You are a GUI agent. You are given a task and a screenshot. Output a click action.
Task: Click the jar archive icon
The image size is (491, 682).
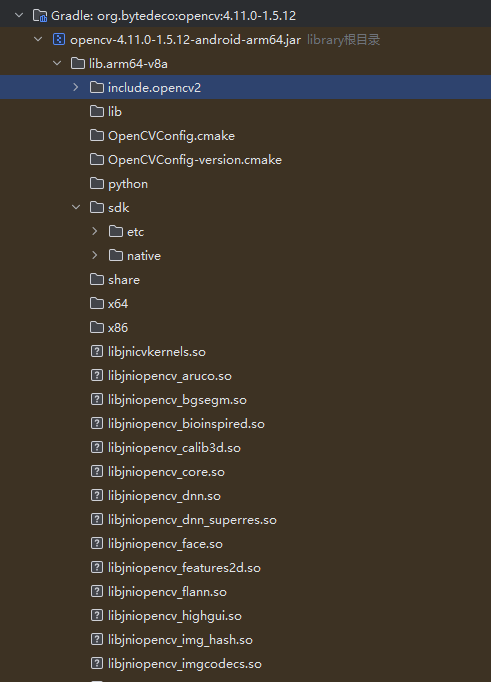click(59, 40)
